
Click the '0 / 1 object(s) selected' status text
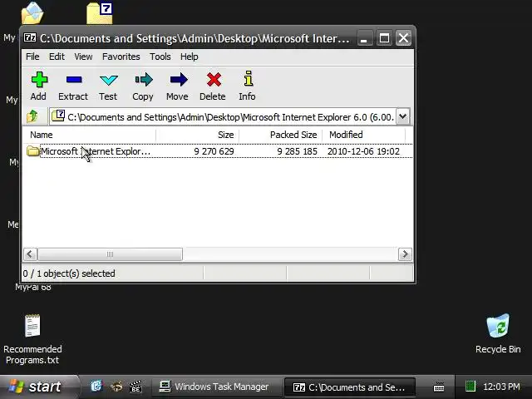point(69,273)
